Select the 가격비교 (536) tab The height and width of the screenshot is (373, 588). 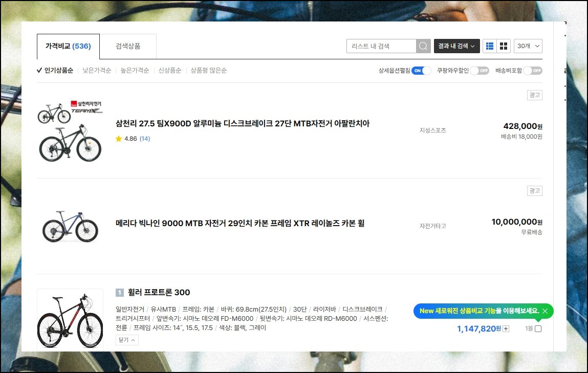(x=68, y=46)
